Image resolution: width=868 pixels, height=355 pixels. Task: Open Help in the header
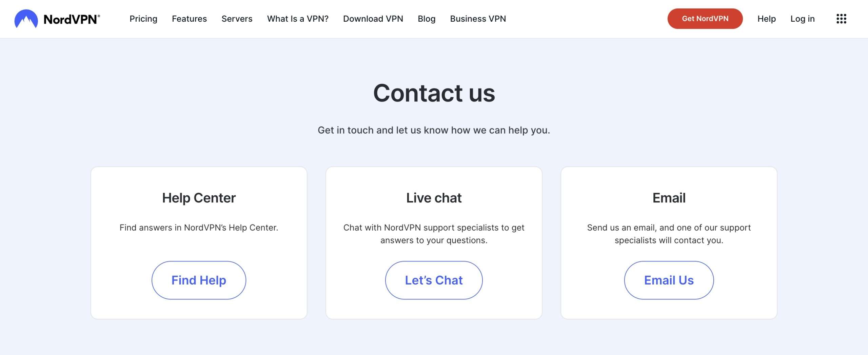(x=767, y=19)
